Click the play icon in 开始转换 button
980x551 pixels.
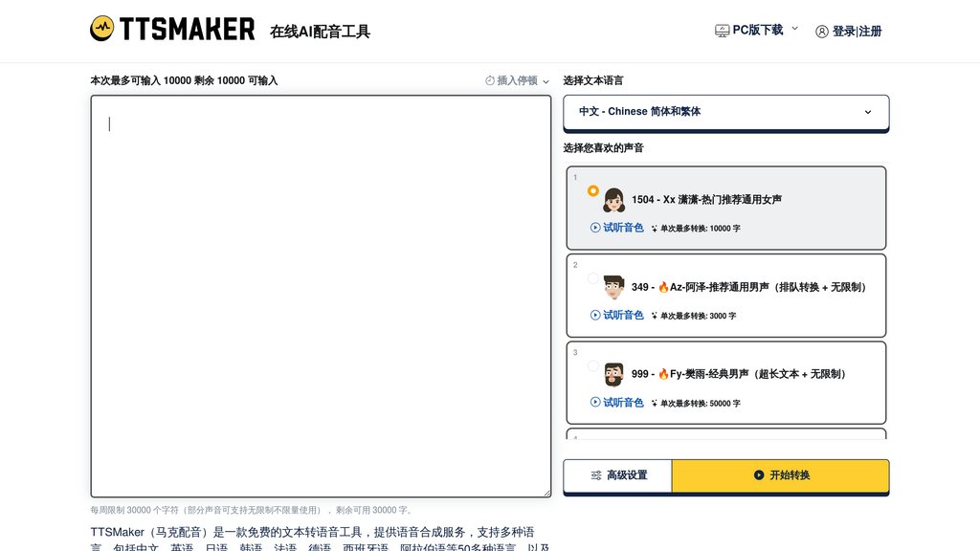coord(759,475)
